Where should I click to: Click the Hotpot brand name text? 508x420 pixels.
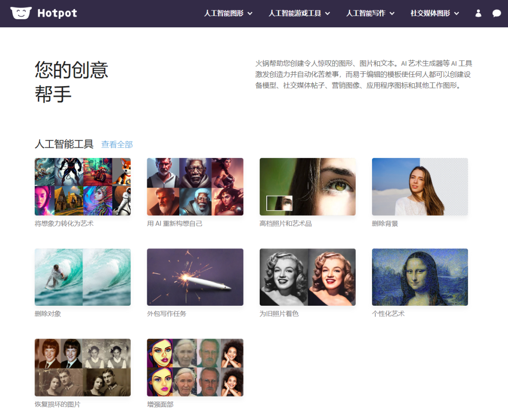pos(57,14)
